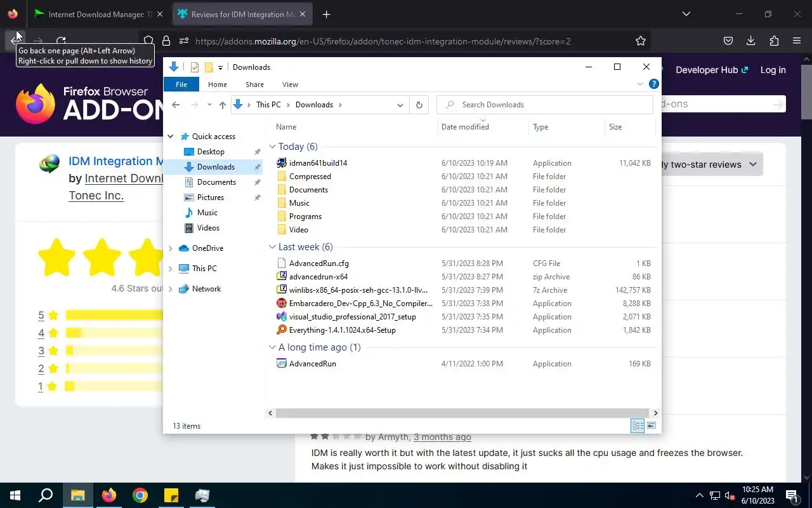The width and height of the screenshot is (812, 508).
Task: Click horizontal scrollbar in file list
Action: (463, 413)
